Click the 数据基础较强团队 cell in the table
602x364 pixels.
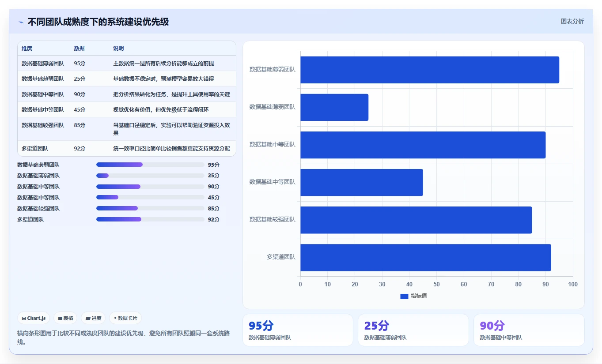click(43, 125)
